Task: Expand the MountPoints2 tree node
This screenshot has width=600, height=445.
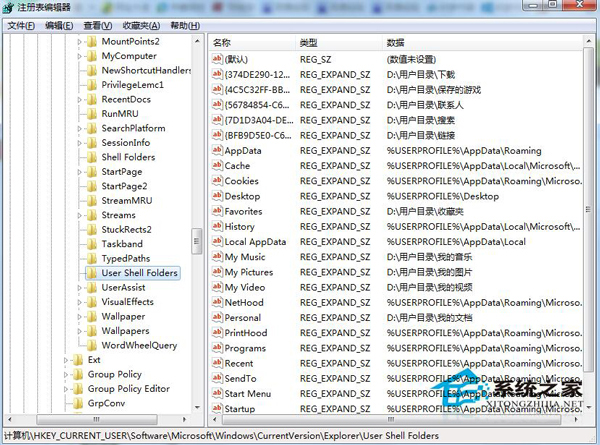Action: coord(80,42)
